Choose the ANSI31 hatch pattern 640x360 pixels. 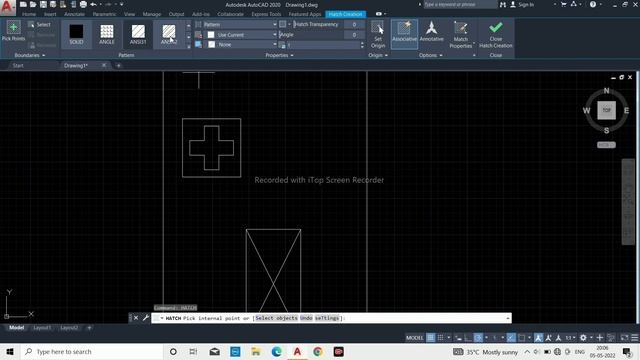pyautogui.click(x=138, y=34)
